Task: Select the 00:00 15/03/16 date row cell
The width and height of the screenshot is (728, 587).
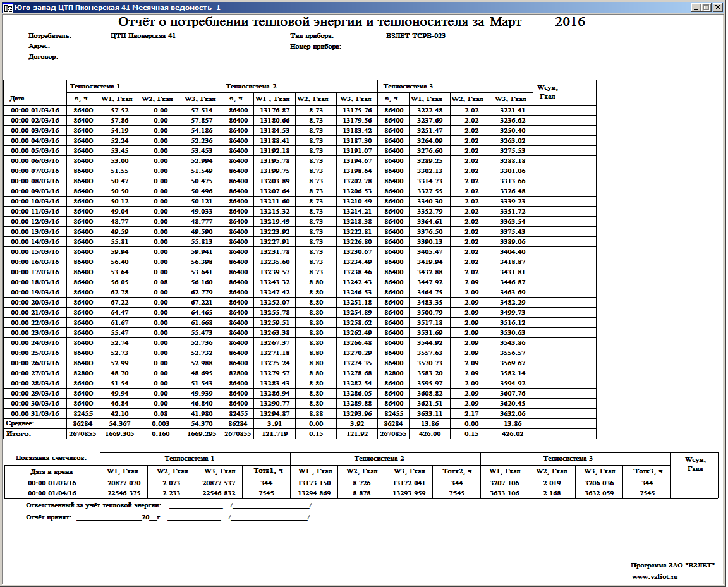Action: (x=35, y=251)
